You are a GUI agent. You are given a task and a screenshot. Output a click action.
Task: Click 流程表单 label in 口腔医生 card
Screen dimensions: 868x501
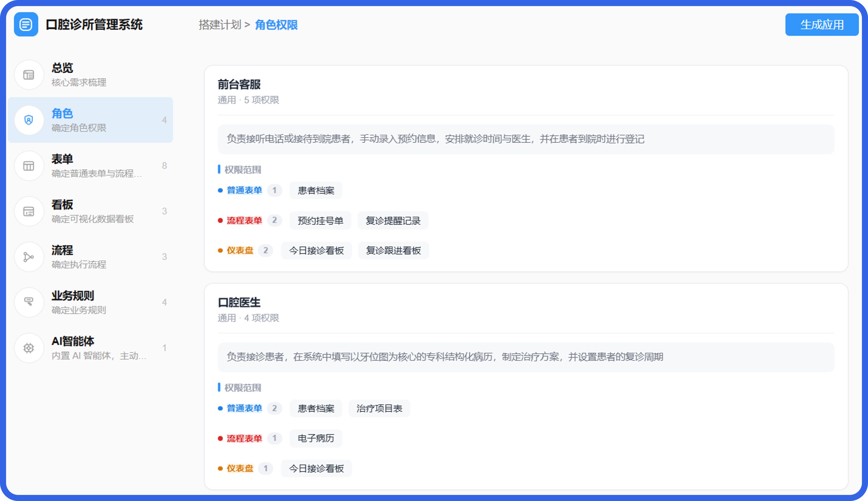click(x=245, y=438)
